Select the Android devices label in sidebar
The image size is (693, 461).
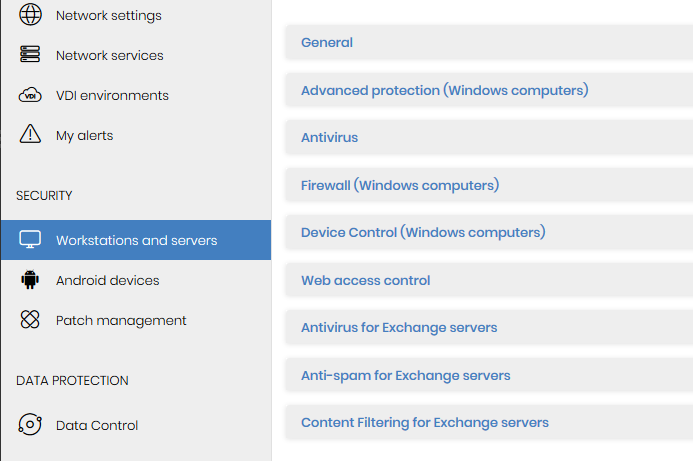pos(107,280)
